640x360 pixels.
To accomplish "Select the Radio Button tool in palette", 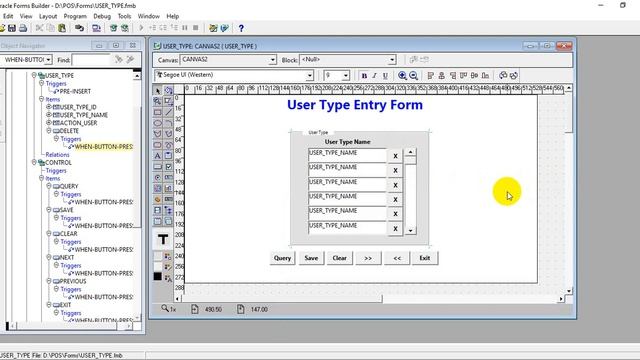I will pos(158,178).
